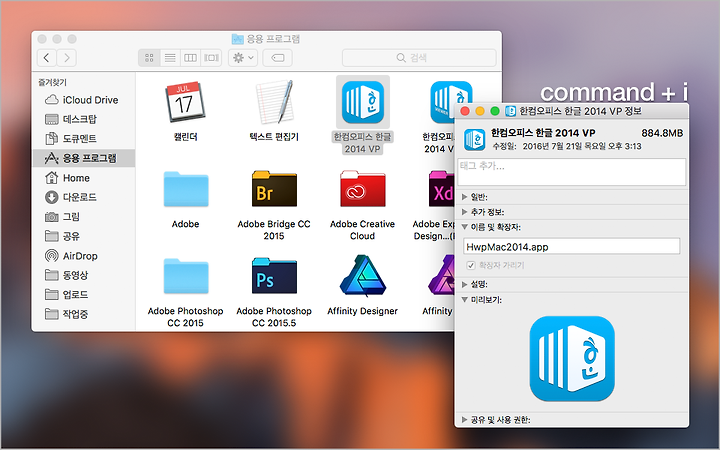Open the partly hidden Adobe Experience Design folder
The width and height of the screenshot is (720, 450).
point(441,189)
